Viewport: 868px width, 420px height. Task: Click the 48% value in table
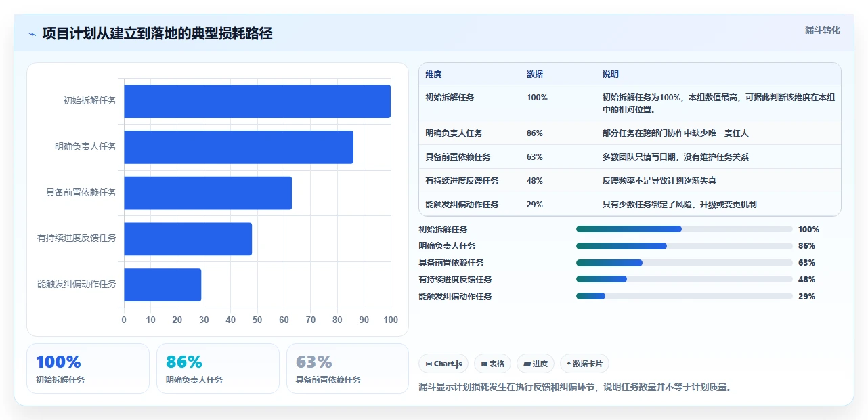[x=535, y=181]
